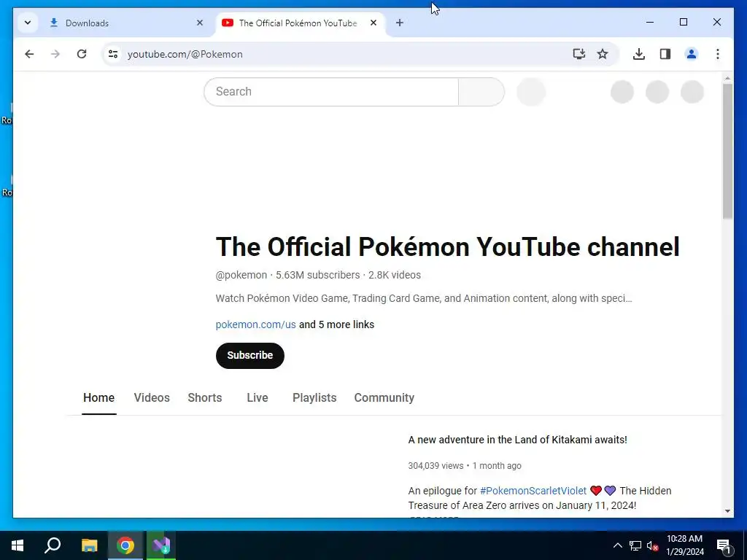Viewport: 747px width, 560px height.
Task: Minimize the Chrome window
Action: coord(650,22)
